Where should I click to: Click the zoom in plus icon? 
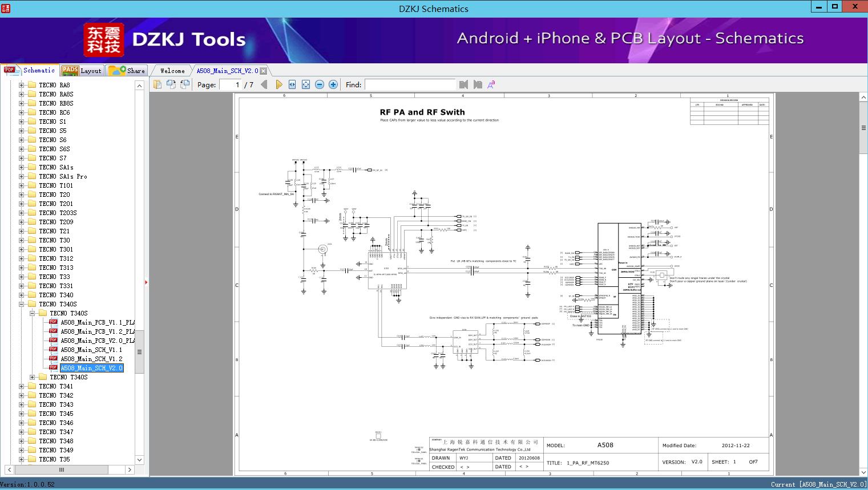tap(333, 84)
